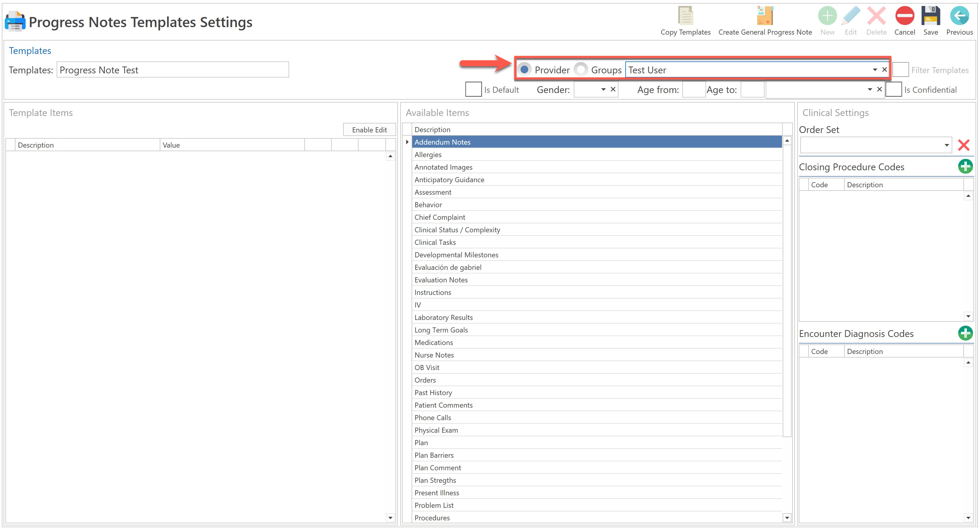980x529 pixels.
Task: Clear the Test User provider selection
Action: pos(885,70)
